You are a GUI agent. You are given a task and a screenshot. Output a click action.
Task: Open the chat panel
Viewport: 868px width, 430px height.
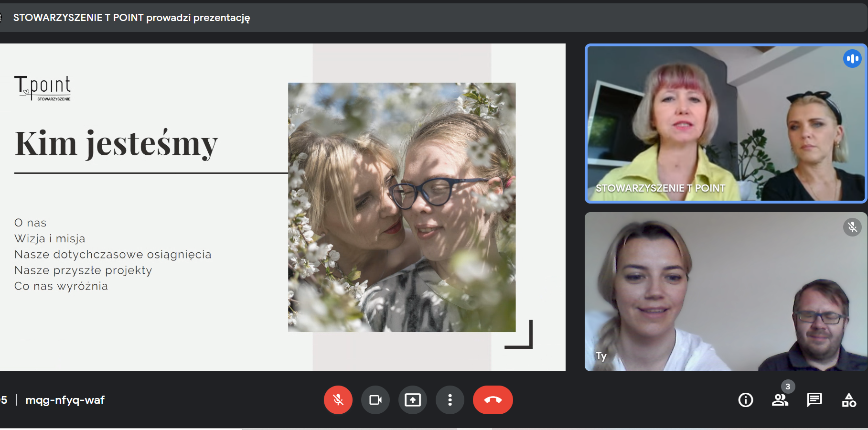[x=814, y=400]
